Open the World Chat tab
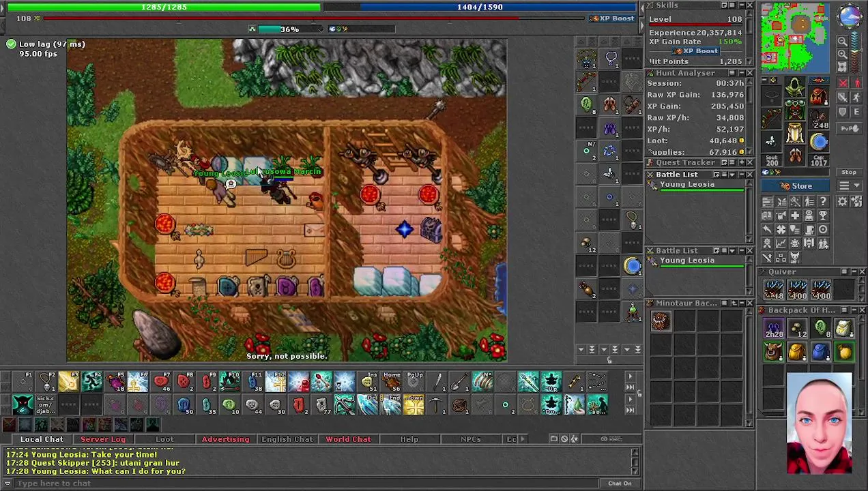This screenshot has height=491, width=868. coord(348,439)
